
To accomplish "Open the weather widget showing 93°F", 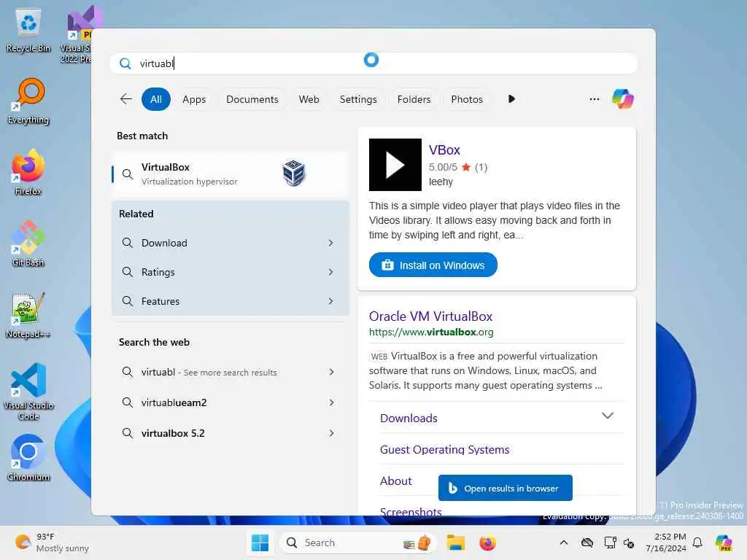I will click(x=52, y=542).
